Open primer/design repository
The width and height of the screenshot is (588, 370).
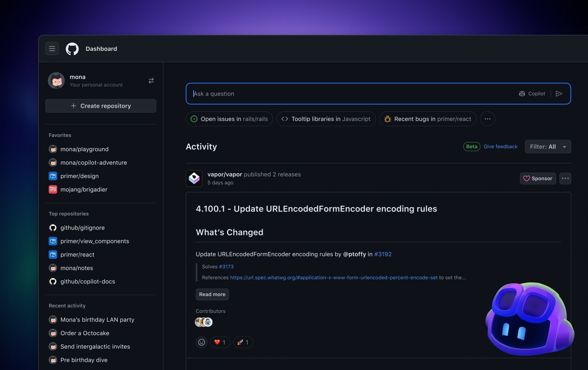click(x=79, y=176)
